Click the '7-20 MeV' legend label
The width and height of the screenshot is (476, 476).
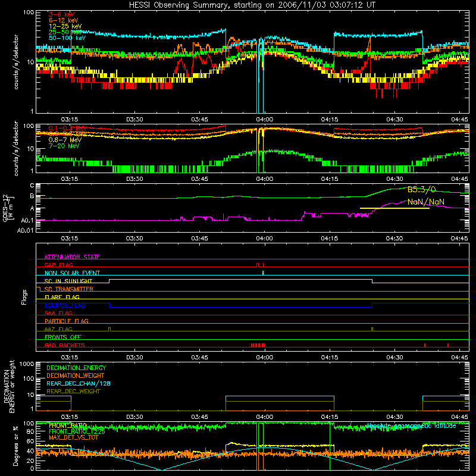[x=64, y=146]
